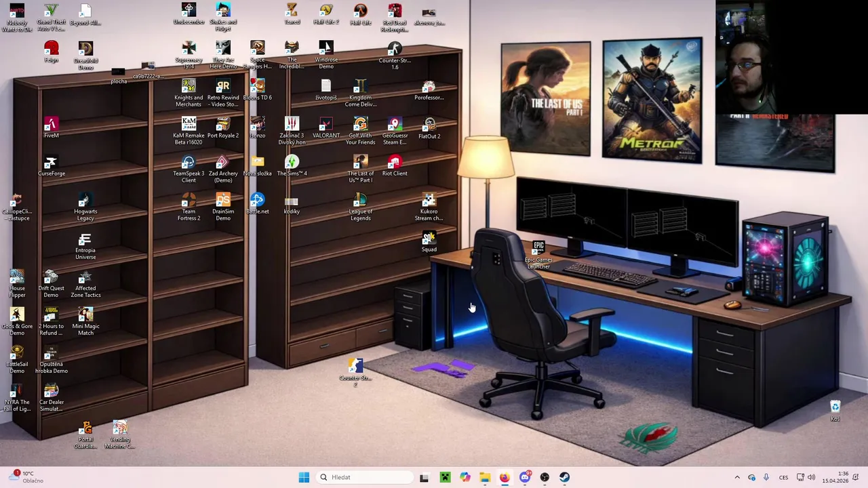Open the Grand Theft Auto V desktop shortcut

(x=51, y=18)
